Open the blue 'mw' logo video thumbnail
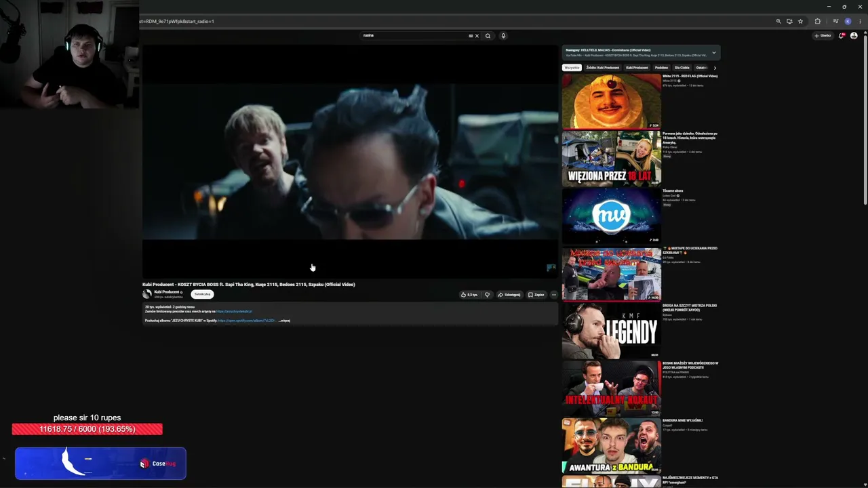 612,216
